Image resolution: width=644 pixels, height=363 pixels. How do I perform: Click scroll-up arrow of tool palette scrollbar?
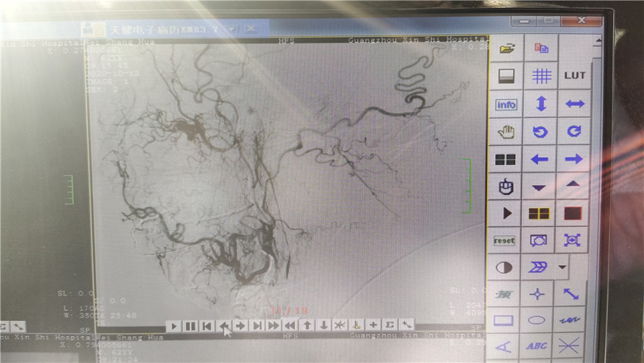[x=598, y=41]
